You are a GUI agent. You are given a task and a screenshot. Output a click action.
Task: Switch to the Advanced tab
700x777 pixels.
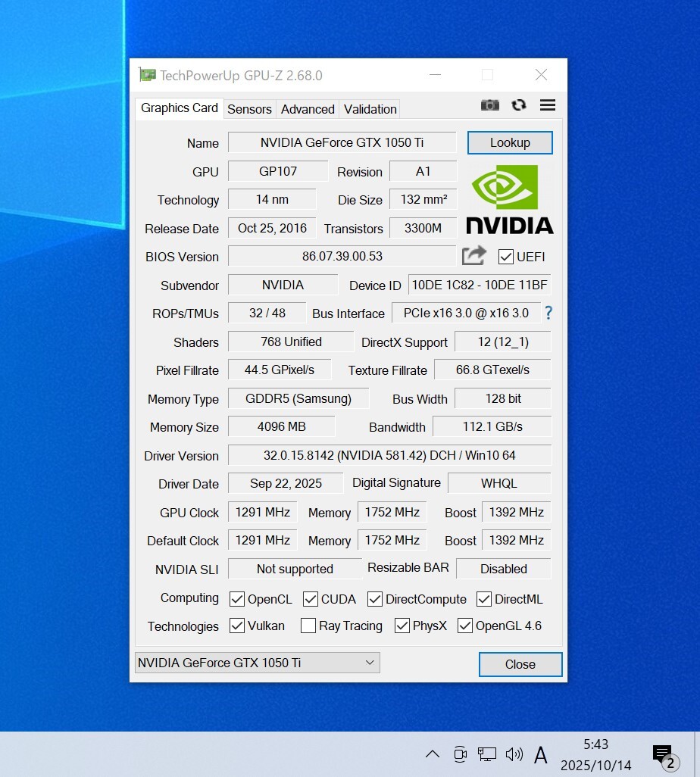point(308,109)
